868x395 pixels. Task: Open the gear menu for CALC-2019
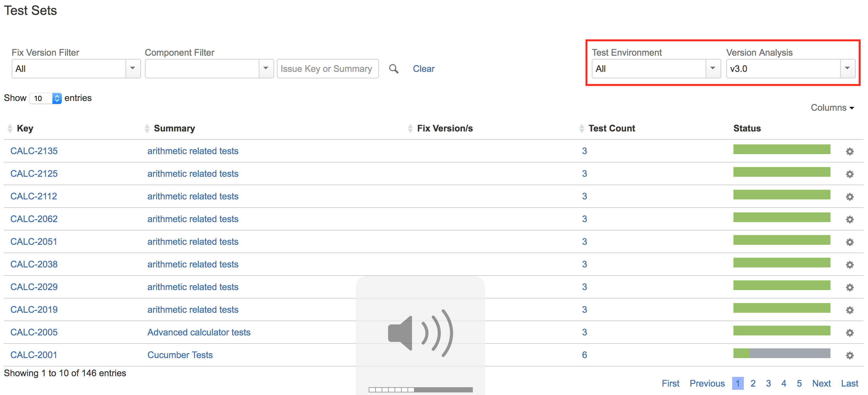850,310
